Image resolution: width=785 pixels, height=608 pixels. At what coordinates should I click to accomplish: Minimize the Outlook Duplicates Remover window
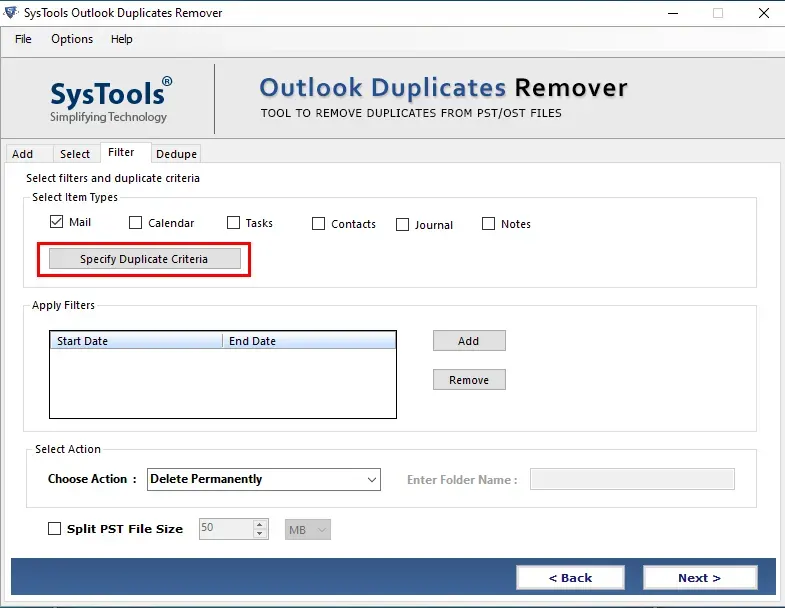point(673,13)
